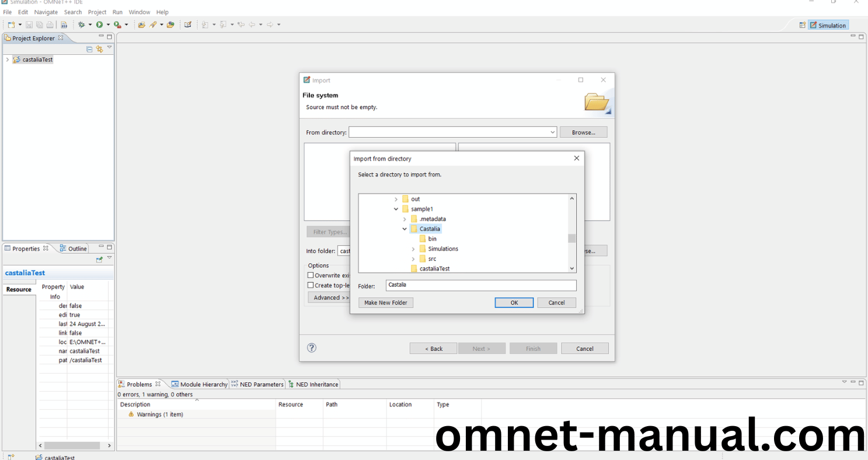868x460 pixels.
Task: Expand the out folder node
Action: 396,200
